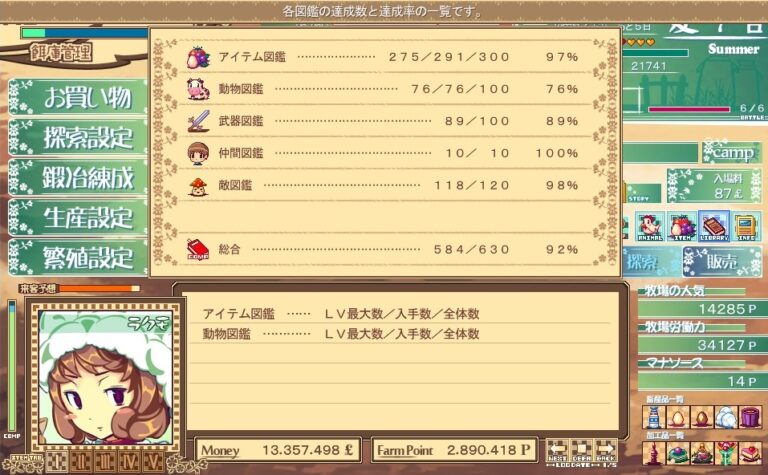Click the red COMP book icon
Image resolution: width=768 pixels, height=475 pixels.
coord(198,249)
